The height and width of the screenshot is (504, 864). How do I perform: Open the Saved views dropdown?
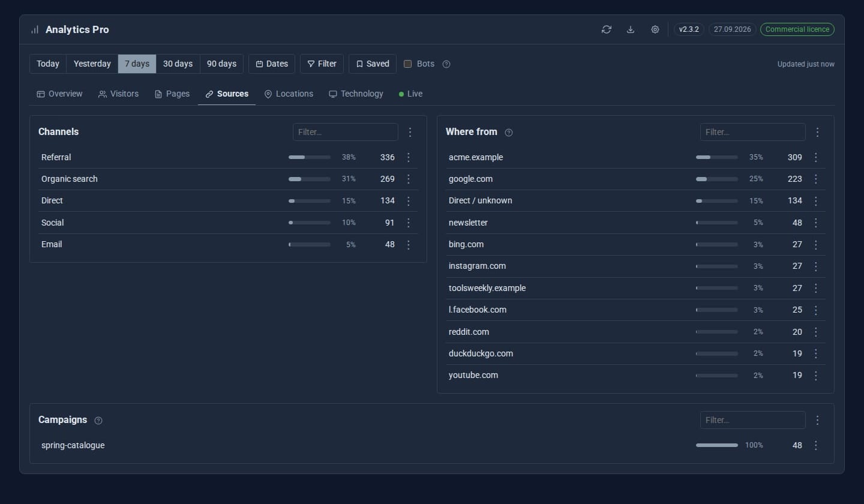click(373, 64)
